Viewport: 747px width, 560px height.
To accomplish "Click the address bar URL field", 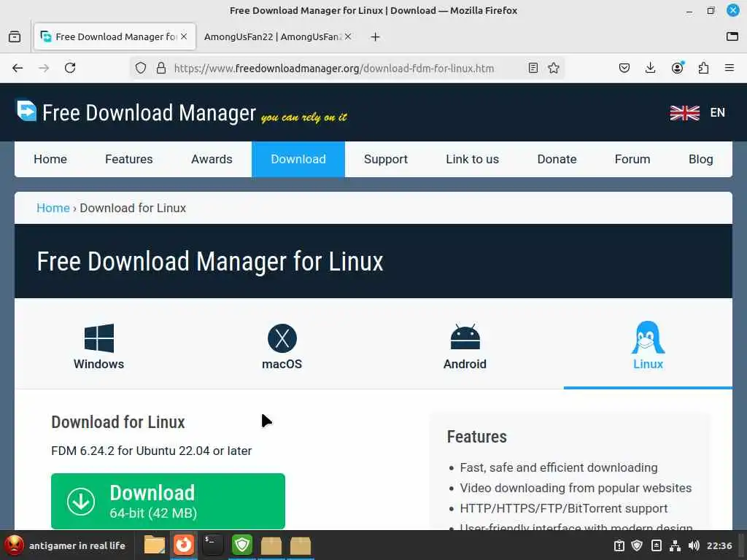I will tap(333, 68).
